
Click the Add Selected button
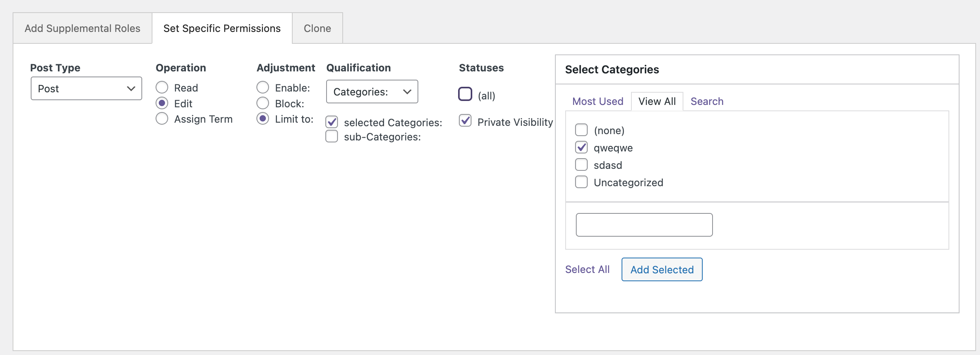pyautogui.click(x=661, y=269)
